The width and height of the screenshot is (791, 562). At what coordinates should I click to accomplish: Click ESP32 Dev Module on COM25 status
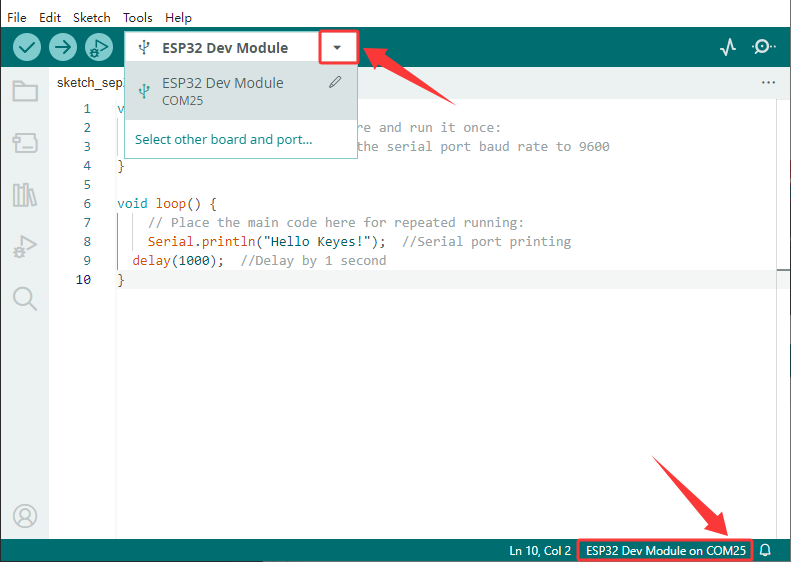point(665,550)
